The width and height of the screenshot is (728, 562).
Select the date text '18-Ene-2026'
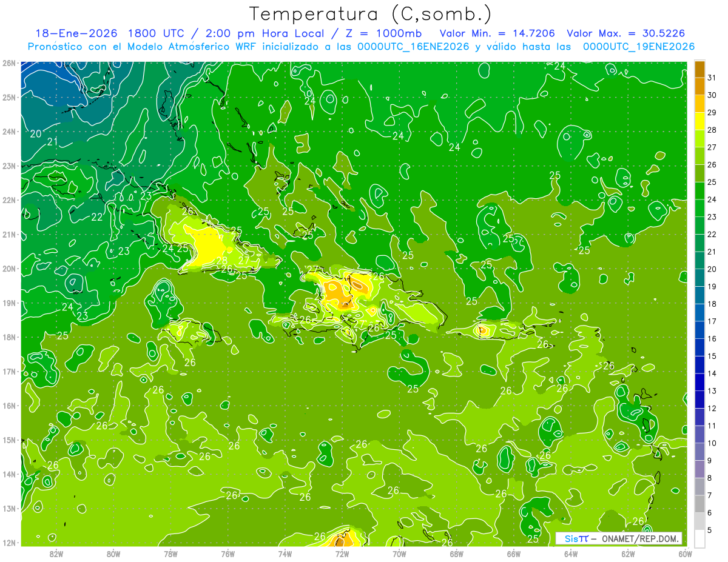(76, 33)
